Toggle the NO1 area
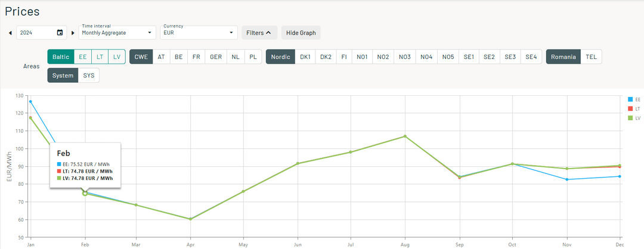Screen dimensions: 644x249 click(362, 57)
